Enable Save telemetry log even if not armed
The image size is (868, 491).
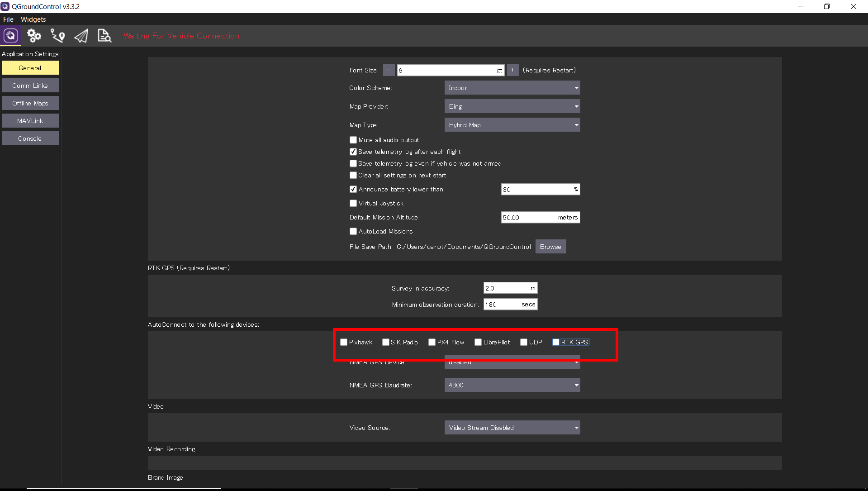[x=353, y=163]
